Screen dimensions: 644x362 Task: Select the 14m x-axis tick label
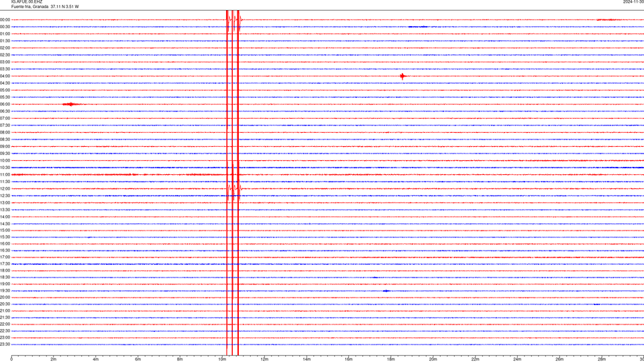(307, 359)
